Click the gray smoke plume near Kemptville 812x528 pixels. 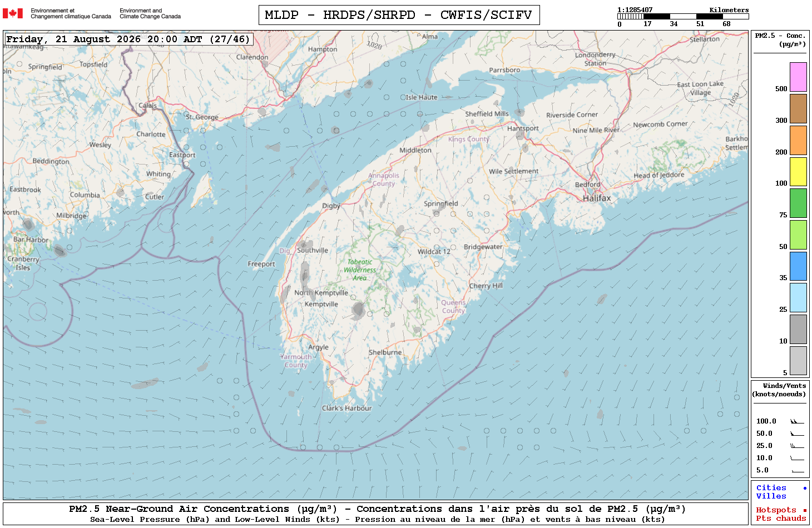point(359,310)
